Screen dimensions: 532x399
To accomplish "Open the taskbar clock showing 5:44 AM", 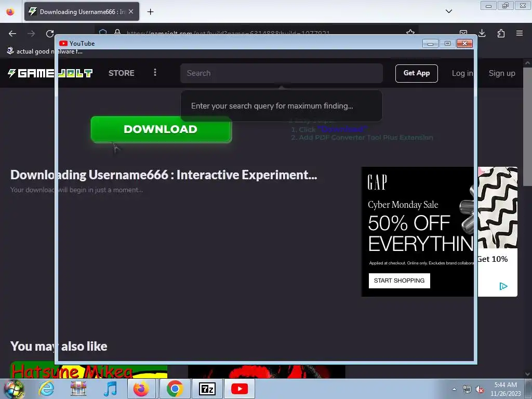I will point(506,389).
